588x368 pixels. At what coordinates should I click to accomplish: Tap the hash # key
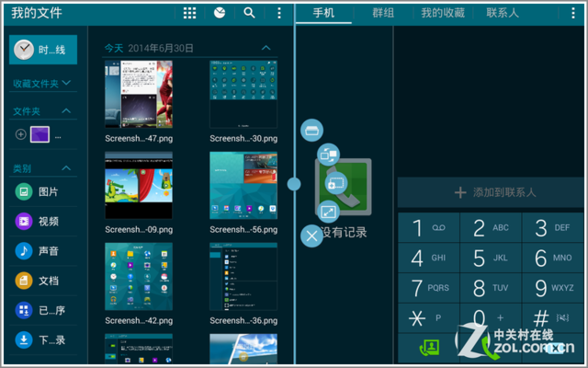click(553, 318)
